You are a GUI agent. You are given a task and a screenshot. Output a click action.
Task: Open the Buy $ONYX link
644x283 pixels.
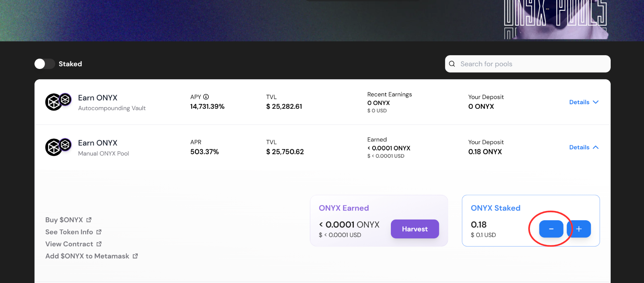point(64,220)
